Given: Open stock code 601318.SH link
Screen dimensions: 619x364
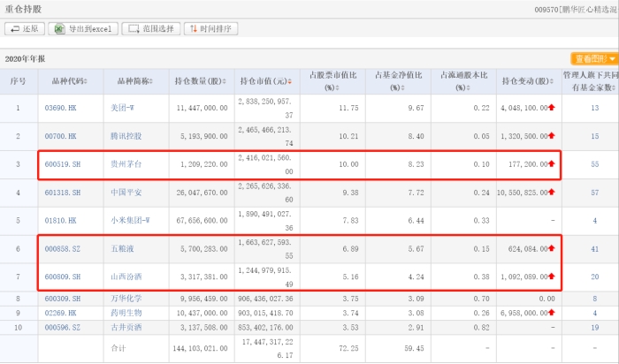Looking at the screenshot, I should tap(63, 193).
